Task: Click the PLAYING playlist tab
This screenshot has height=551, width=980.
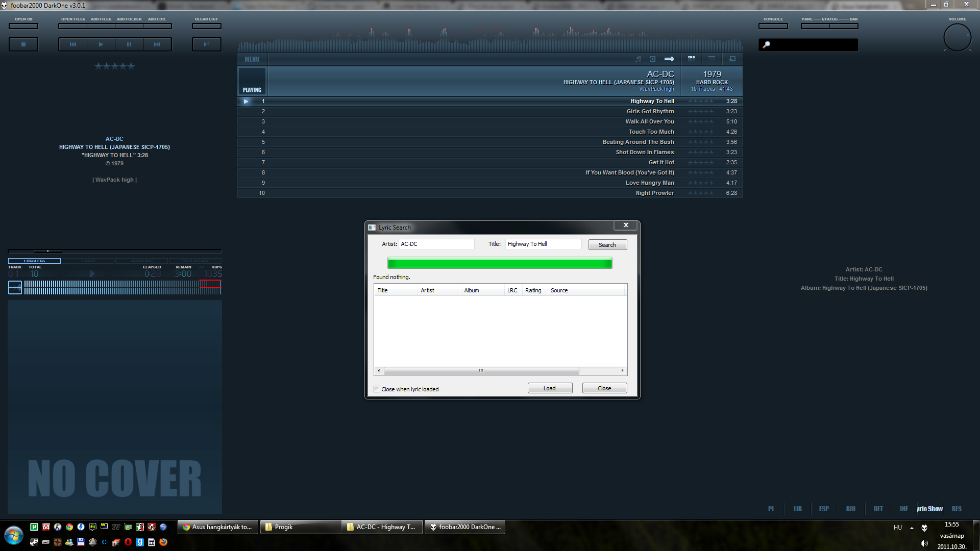Action: 252,81
